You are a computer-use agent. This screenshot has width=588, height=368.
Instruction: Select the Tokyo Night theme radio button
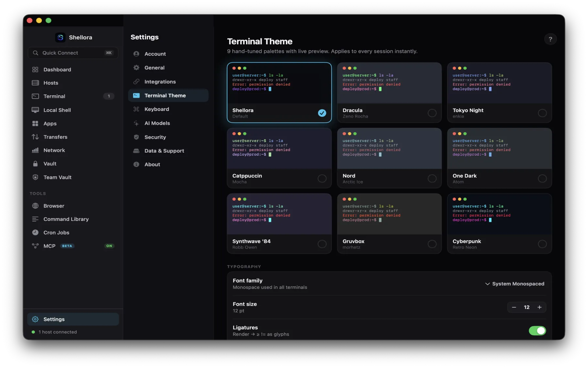point(542,113)
